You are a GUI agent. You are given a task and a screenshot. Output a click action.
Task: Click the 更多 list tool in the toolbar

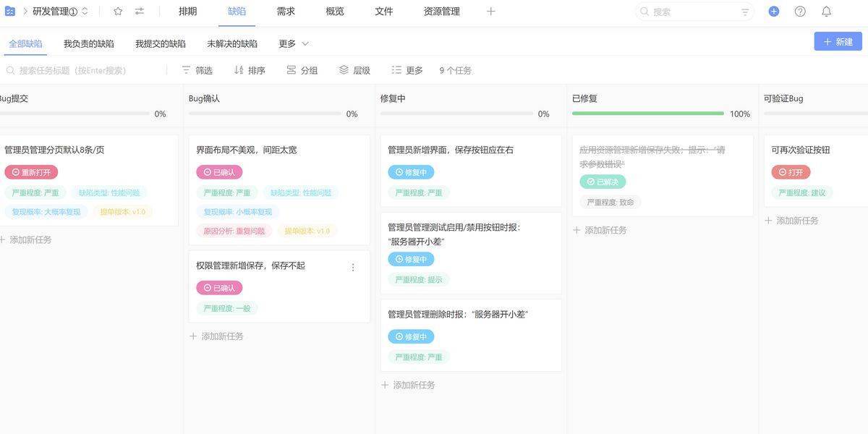(407, 70)
